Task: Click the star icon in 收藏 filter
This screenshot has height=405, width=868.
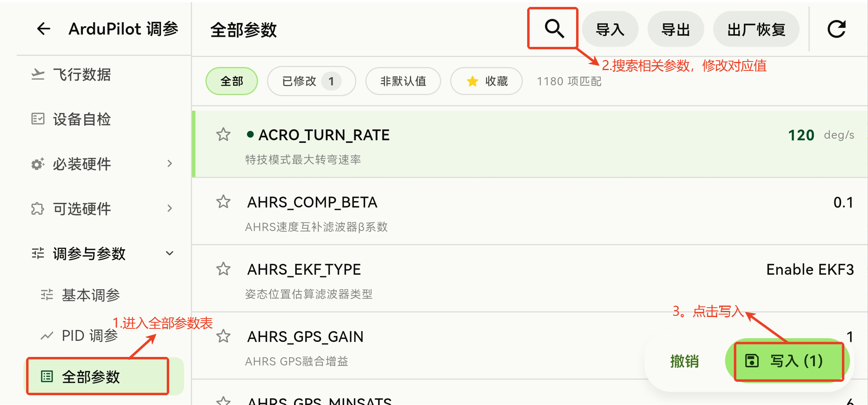Action: [473, 81]
